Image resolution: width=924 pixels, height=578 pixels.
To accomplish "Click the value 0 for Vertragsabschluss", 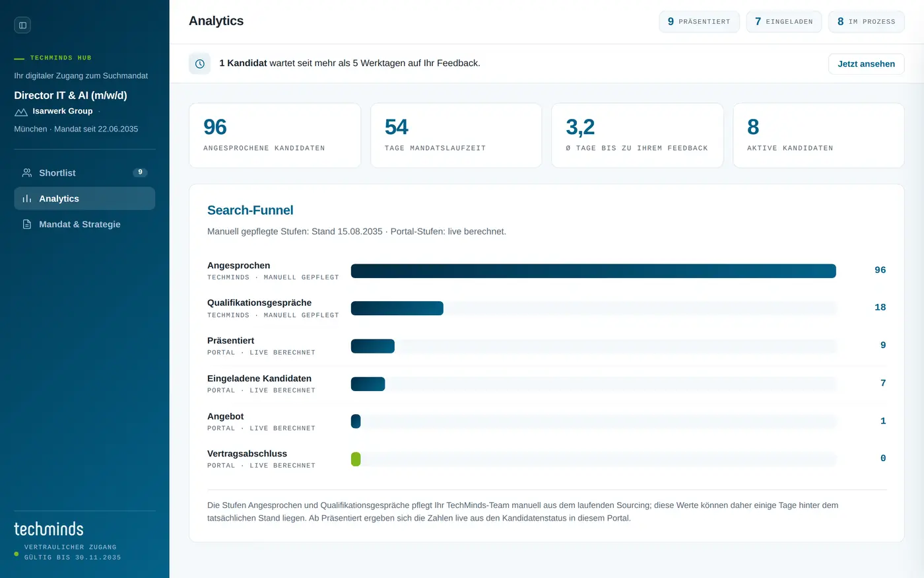I will click(x=883, y=458).
